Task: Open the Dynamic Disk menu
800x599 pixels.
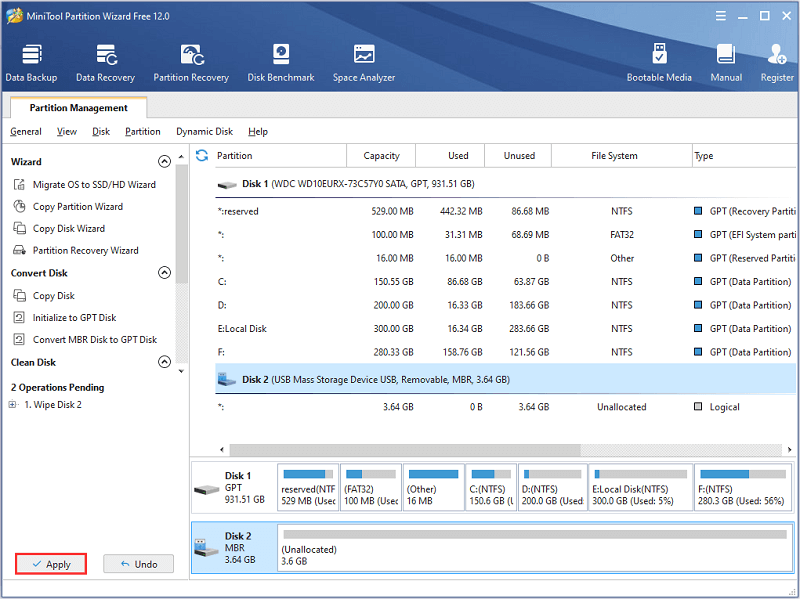Action: point(205,132)
